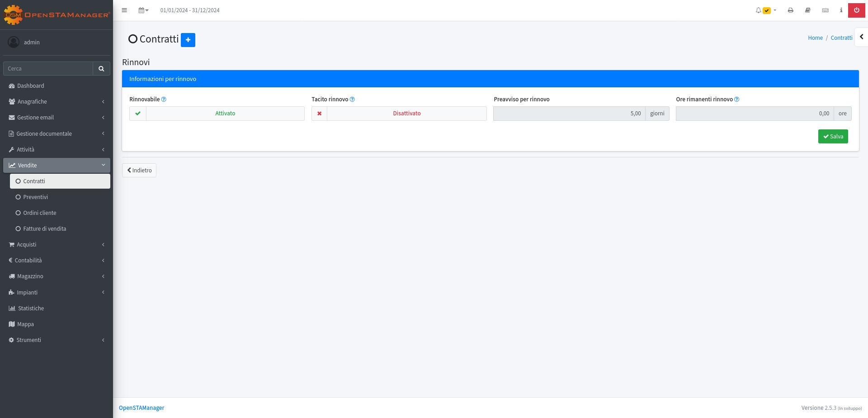Click the info icon in top bar
The height and width of the screenshot is (418, 868).
841,10
